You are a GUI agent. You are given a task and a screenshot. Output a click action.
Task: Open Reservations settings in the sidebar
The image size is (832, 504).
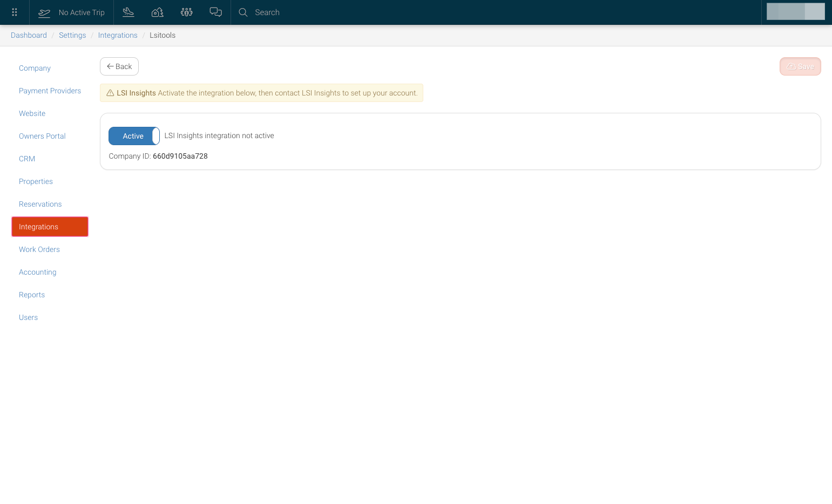(40, 204)
